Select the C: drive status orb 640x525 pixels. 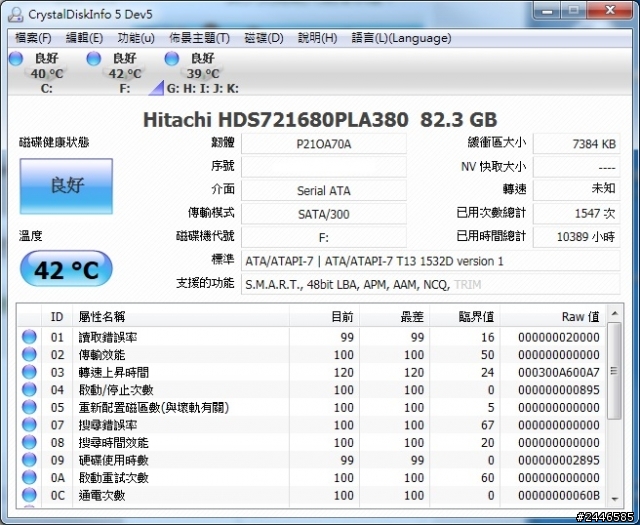click(x=16, y=60)
